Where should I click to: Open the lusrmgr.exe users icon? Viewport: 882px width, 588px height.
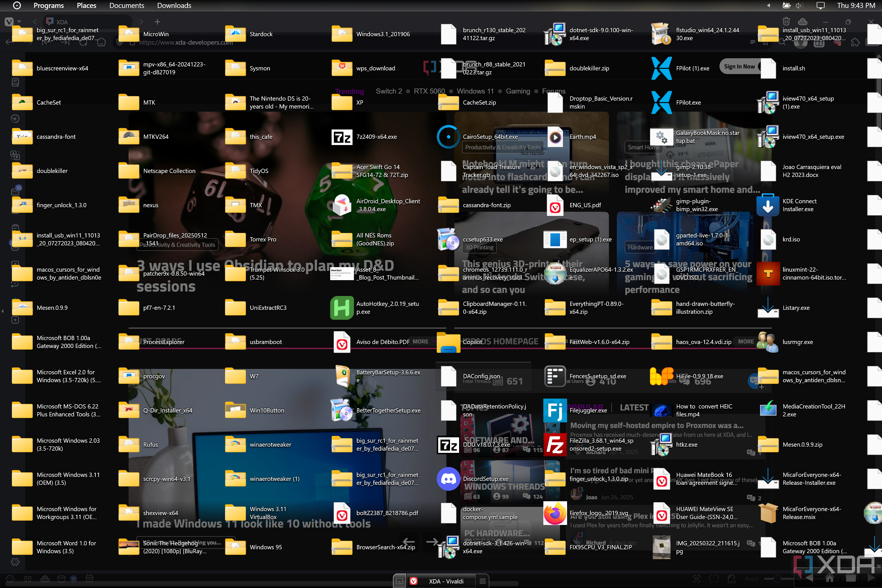click(768, 342)
